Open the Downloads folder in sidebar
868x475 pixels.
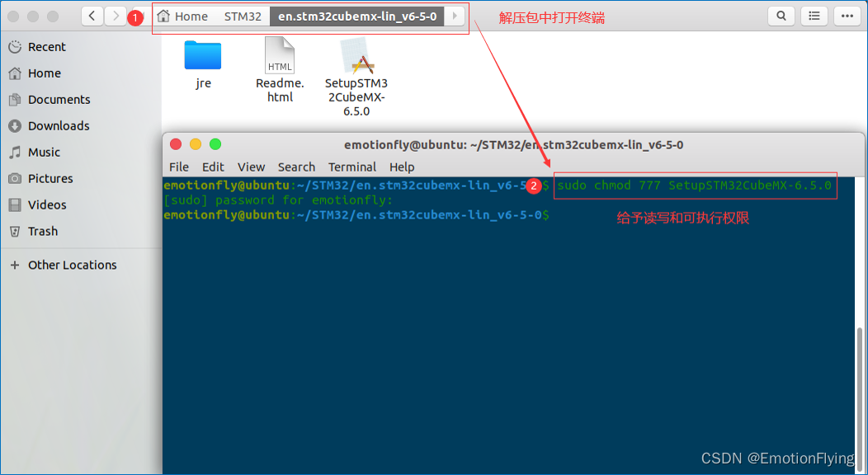coord(58,125)
